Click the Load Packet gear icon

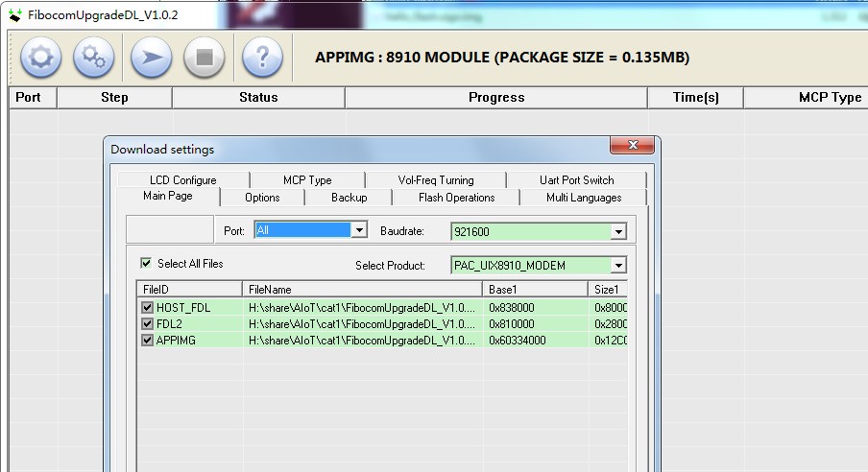[x=41, y=57]
